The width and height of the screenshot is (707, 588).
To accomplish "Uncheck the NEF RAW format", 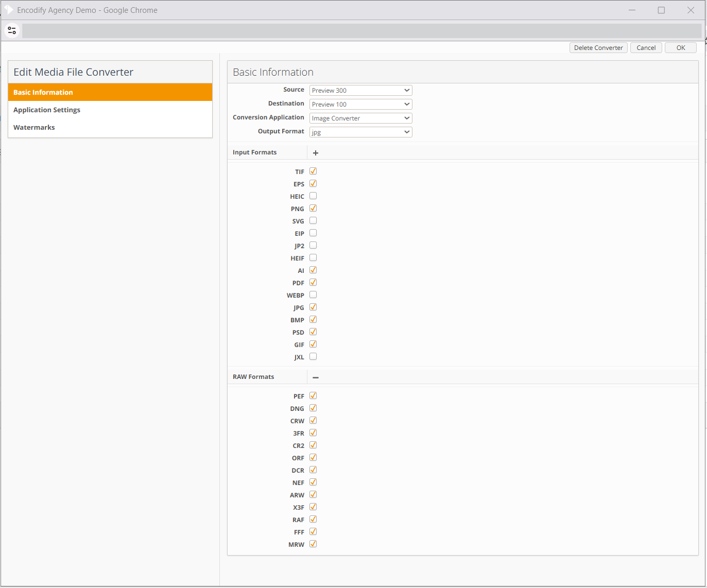I will tap(313, 482).
